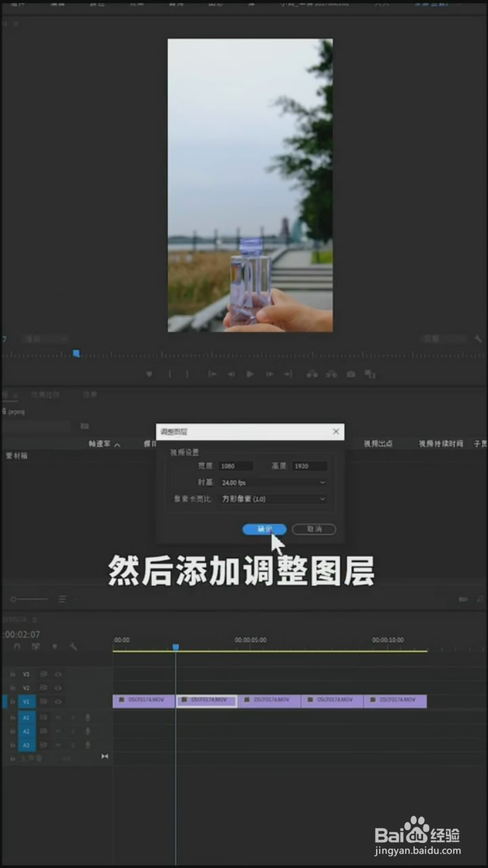Open the panel menu beside zoom slider
488x868 pixels.
62,599
